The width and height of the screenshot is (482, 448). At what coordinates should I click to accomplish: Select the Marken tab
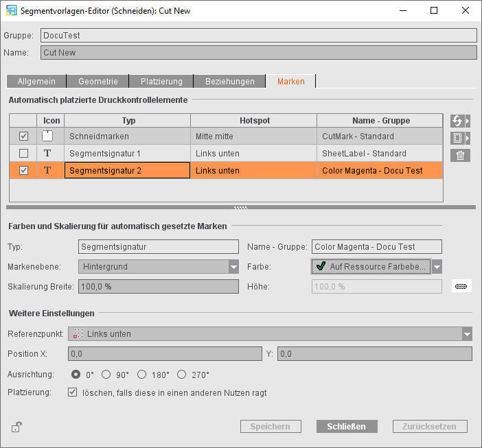point(291,82)
